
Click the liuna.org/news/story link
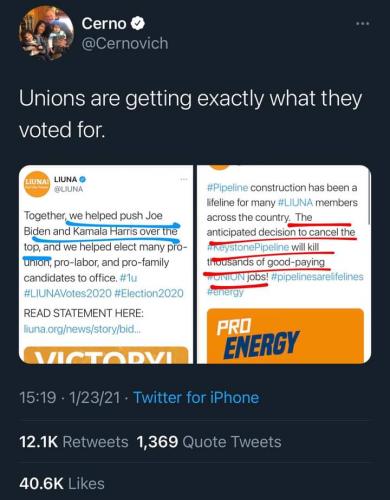click(83, 329)
